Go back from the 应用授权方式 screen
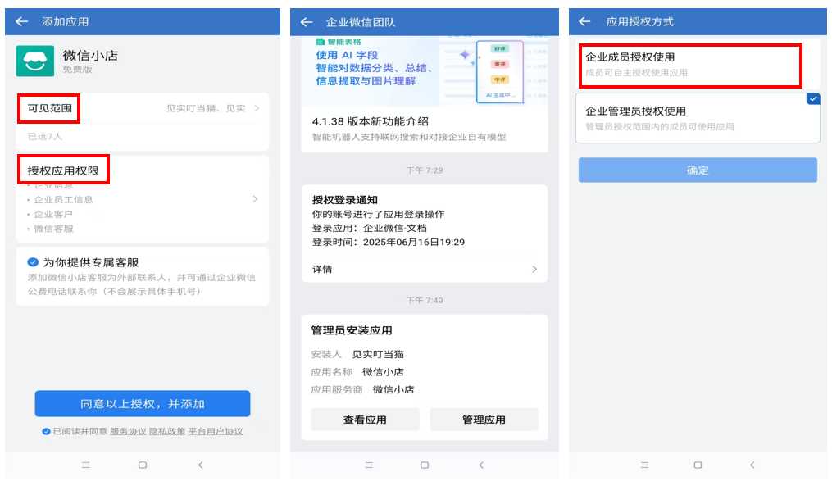The height and width of the screenshot is (504, 832). (584, 21)
